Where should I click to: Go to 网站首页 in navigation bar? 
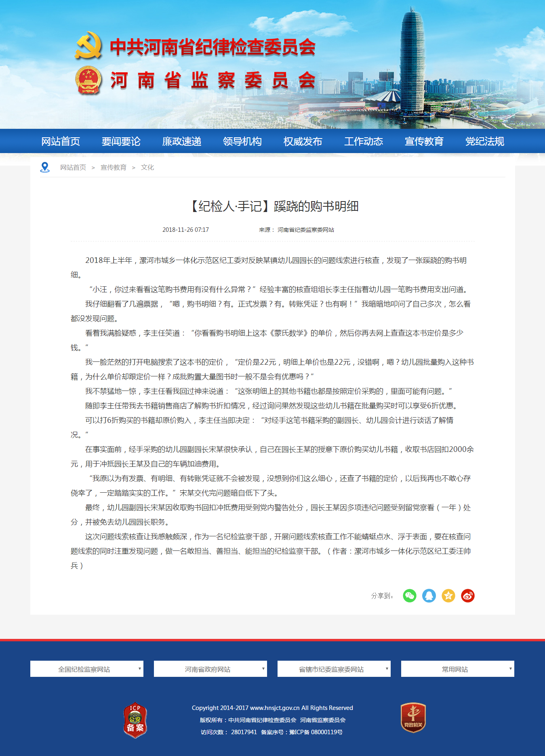click(61, 141)
